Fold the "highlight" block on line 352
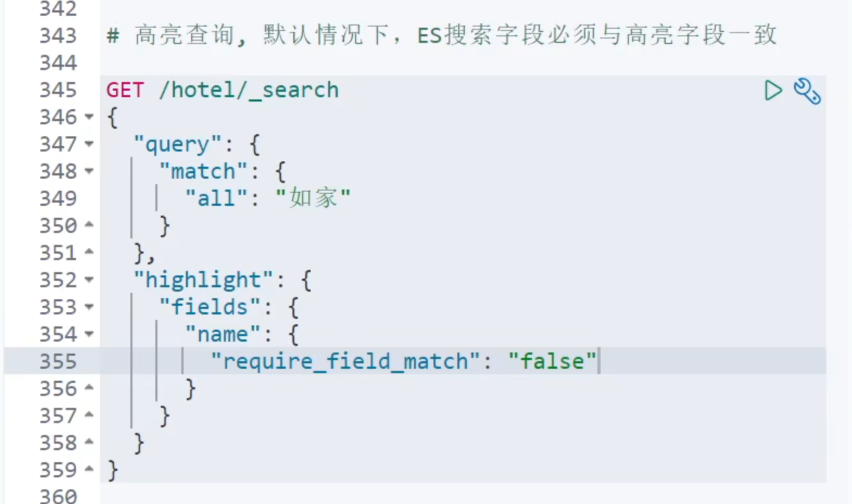 coord(89,280)
